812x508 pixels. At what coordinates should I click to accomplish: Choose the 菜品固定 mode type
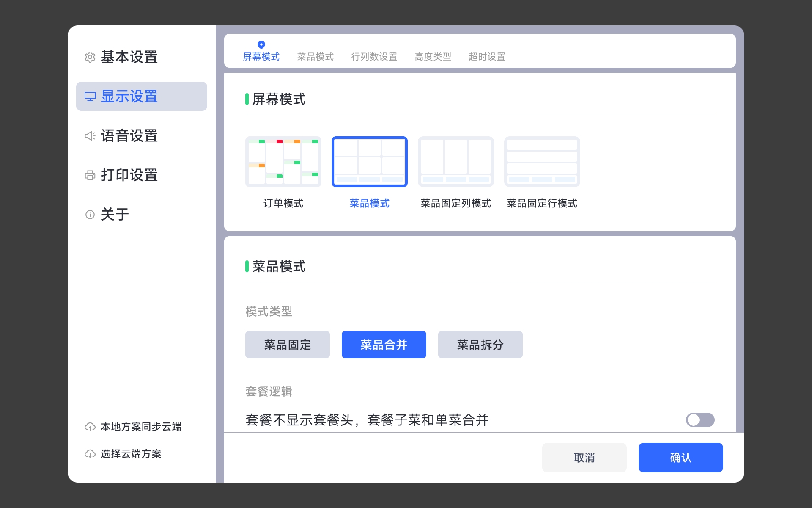[x=287, y=345]
